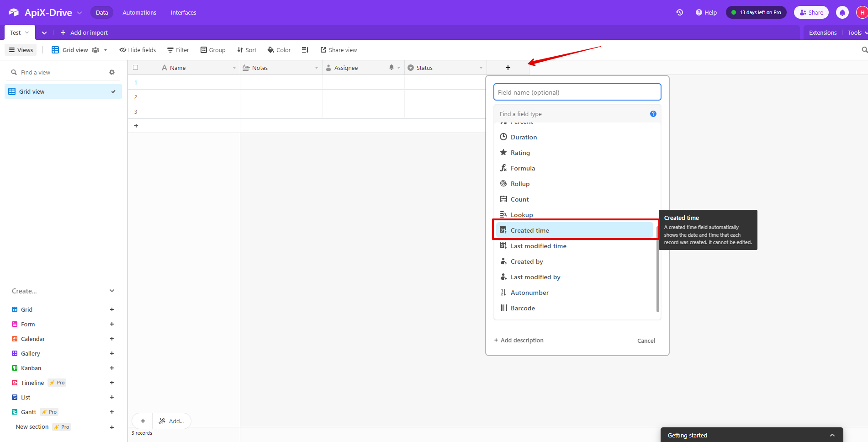Focus the Field name input

click(x=577, y=92)
